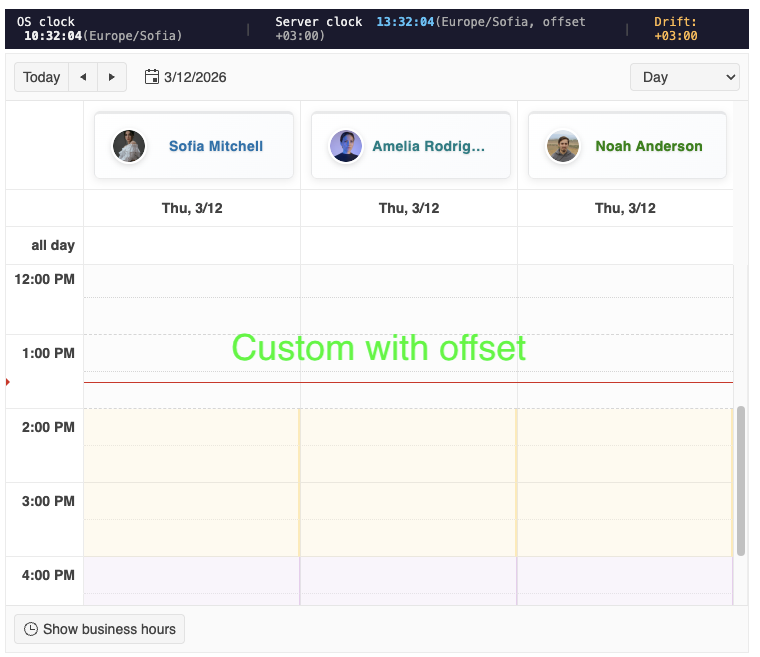Viewport: 760px width, 657px height.
Task: Select the Sofia Mitchell resource header
Action: click(x=194, y=146)
